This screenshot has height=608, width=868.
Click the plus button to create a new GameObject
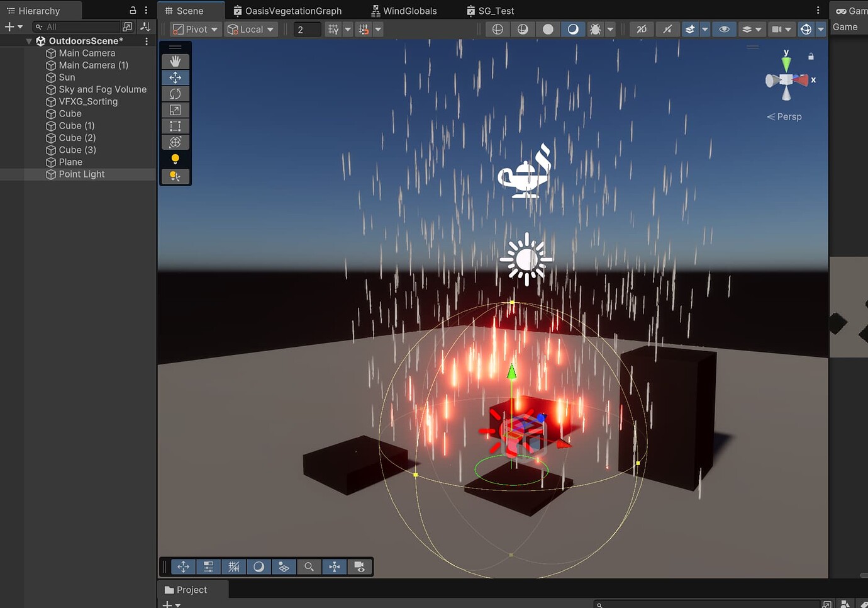(x=9, y=26)
